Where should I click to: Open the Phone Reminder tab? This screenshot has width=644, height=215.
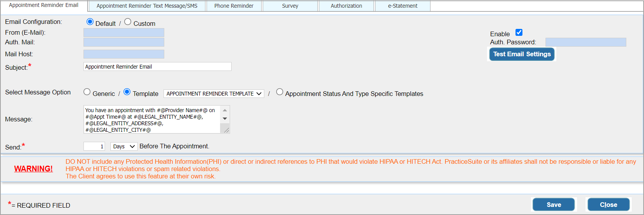[234, 6]
